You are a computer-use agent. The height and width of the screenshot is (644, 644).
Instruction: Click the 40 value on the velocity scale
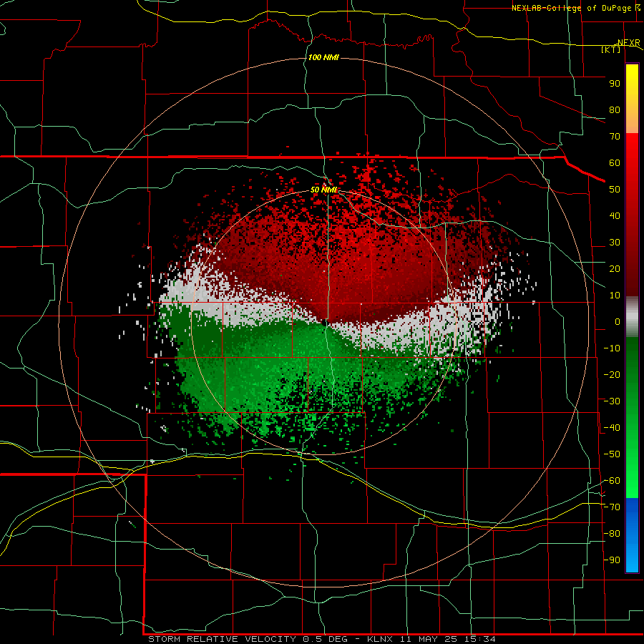[615, 216]
